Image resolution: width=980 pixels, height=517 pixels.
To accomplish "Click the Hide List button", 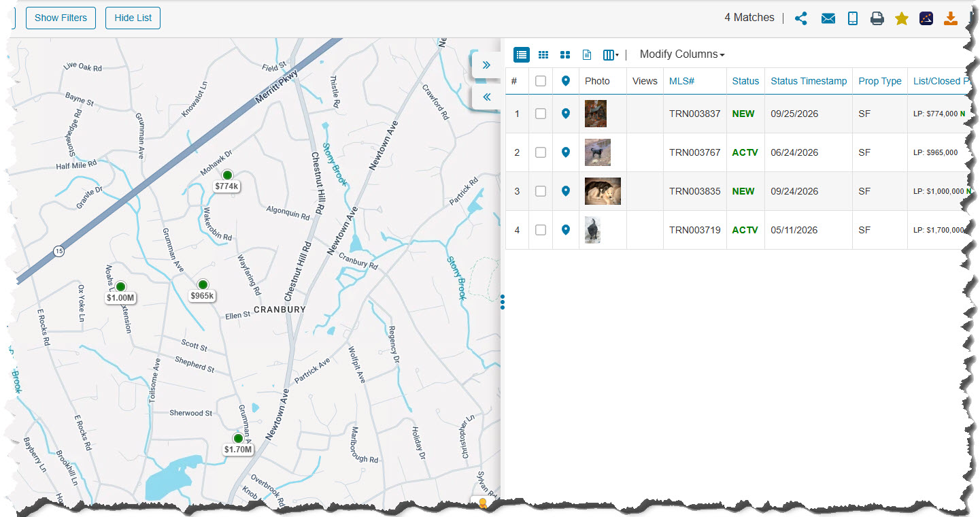I will click(x=133, y=18).
